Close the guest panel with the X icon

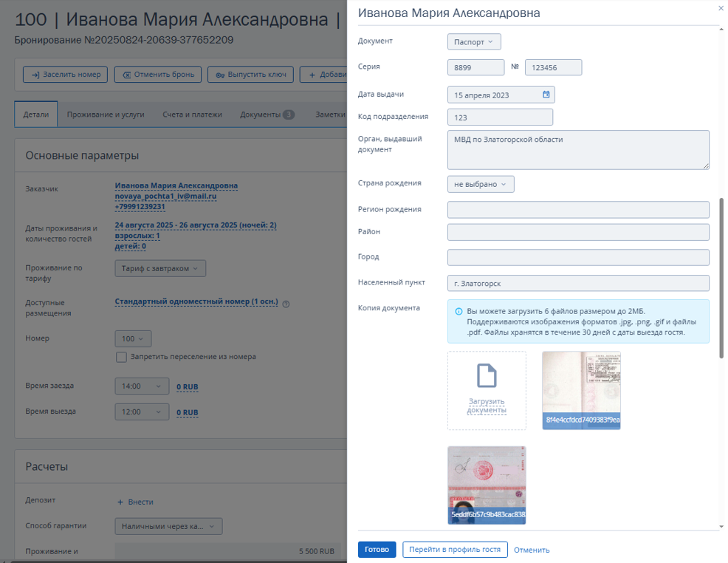click(721, 8)
